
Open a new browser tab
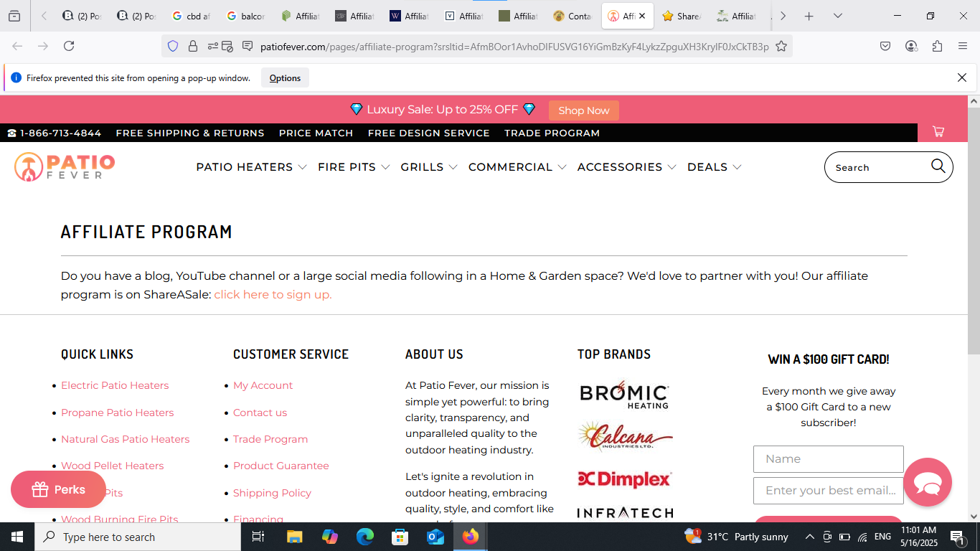click(x=809, y=16)
